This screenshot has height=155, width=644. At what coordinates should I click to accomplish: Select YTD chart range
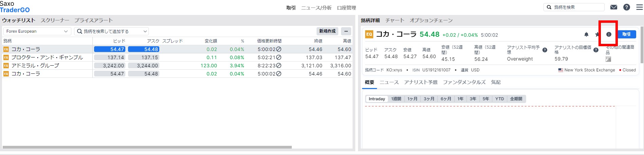pos(500,99)
